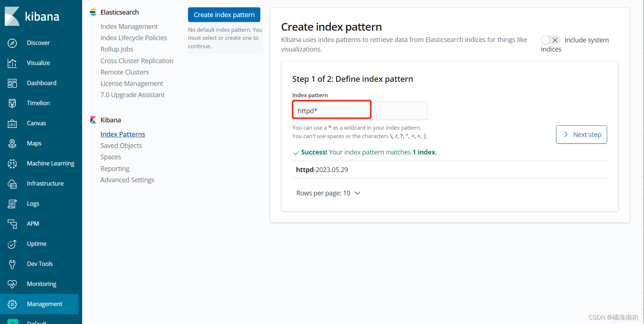Open 7.0 Upgrade Assistant link
The height and width of the screenshot is (324, 644).
click(133, 95)
